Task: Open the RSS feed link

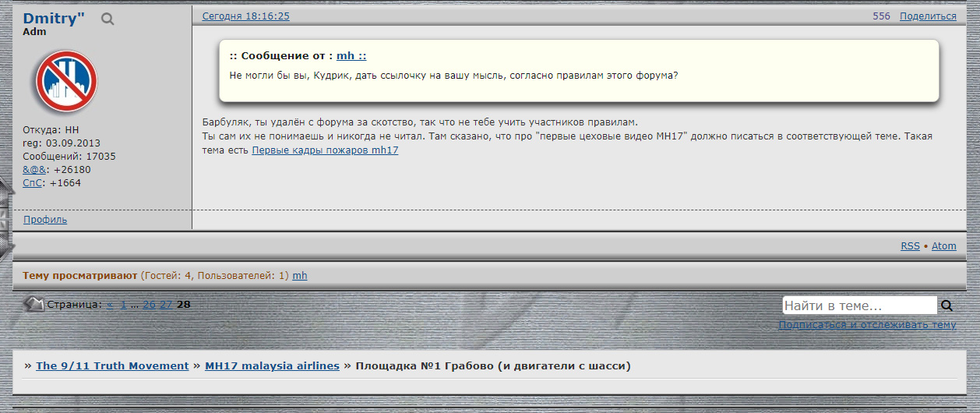Action: click(x=910, y=245)
